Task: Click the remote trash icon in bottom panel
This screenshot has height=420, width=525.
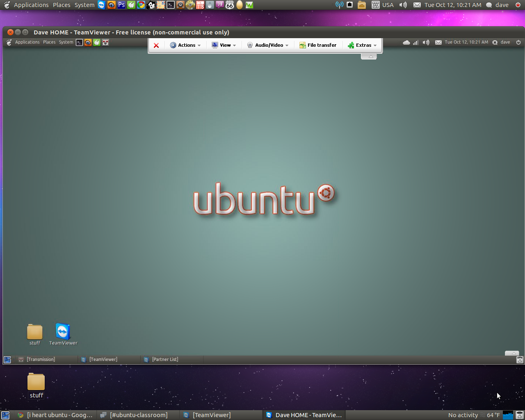Action: coord(520,360)
